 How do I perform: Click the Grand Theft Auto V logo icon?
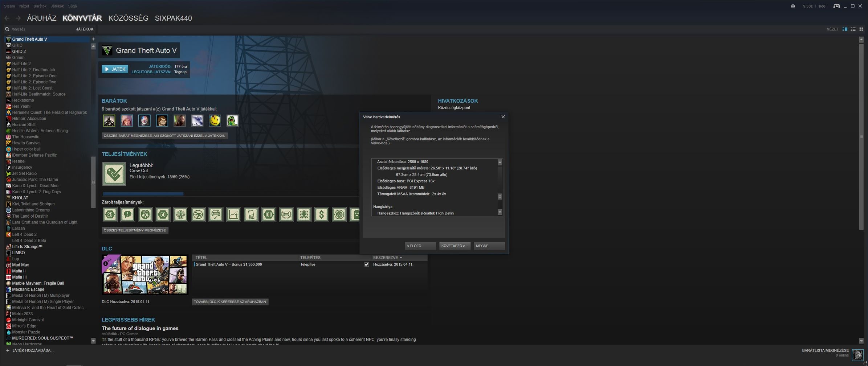[107, 50]
